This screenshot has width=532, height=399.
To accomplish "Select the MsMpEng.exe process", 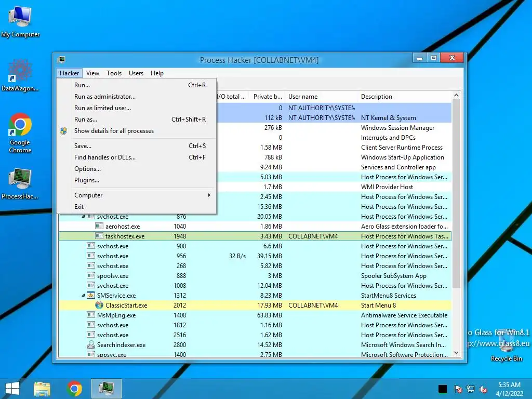I will [x=255, y=315].
